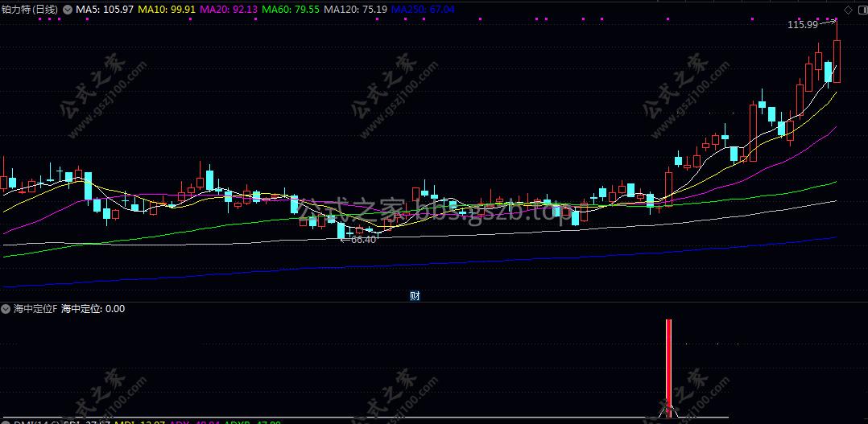Click the last red candlestick at 115.99

[837, 61]
